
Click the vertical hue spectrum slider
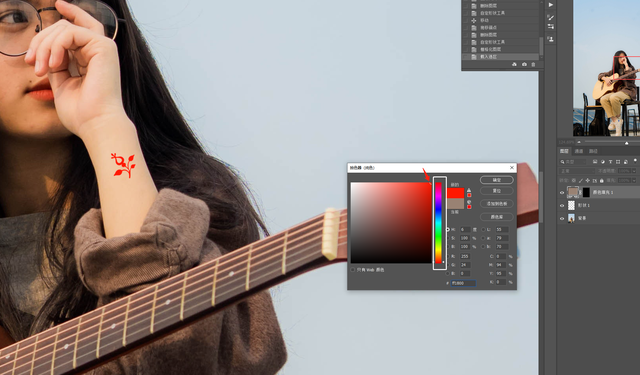point(438,223)
